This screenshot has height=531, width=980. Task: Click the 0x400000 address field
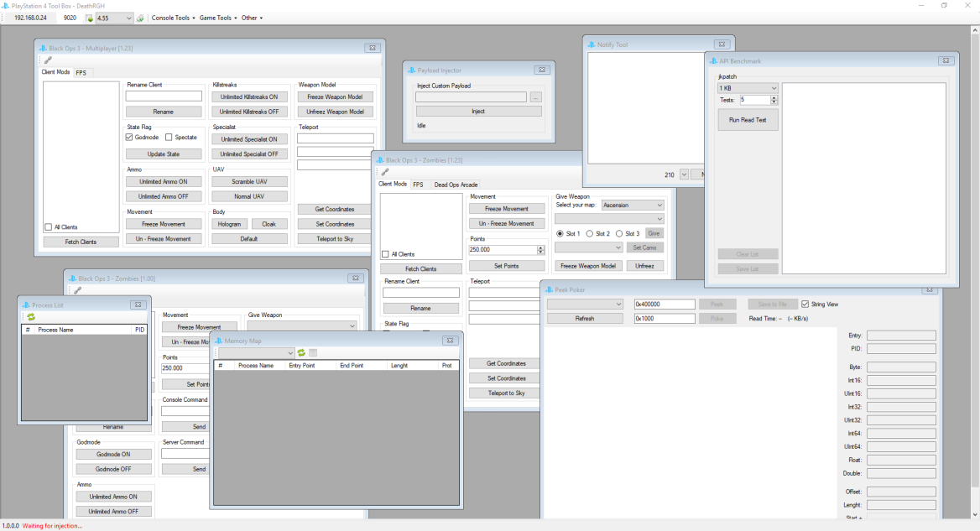point(665,305)
